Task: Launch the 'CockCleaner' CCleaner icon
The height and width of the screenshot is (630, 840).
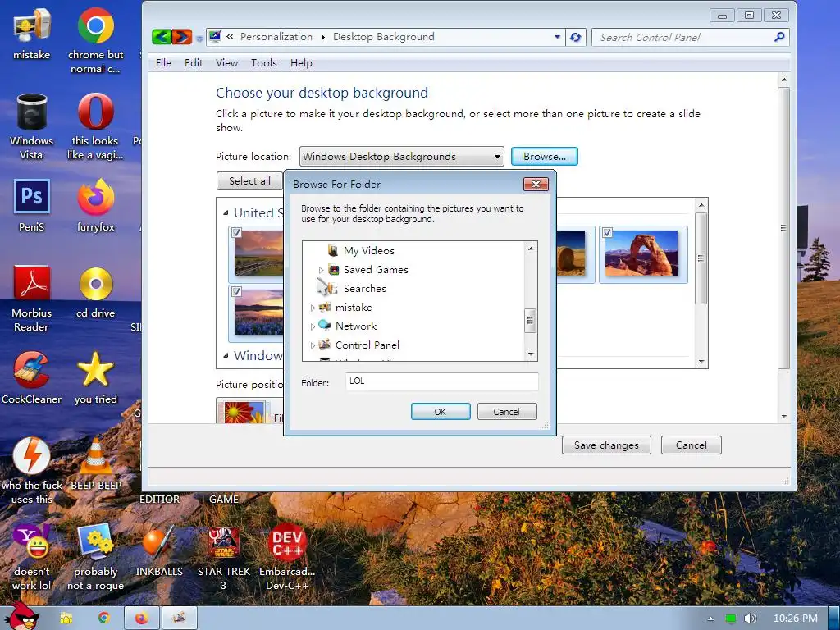Action: pos(32,378)
